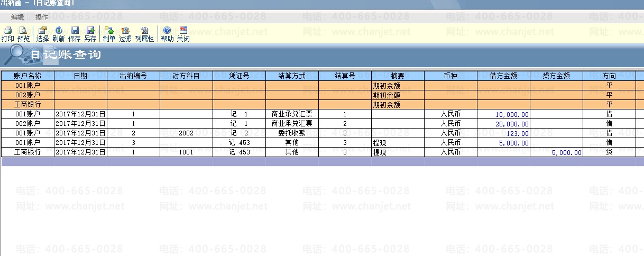Screen dimensions: 644x256
Task: Click the 20,000.00 debit amount cell
Action: click(503, 124)
